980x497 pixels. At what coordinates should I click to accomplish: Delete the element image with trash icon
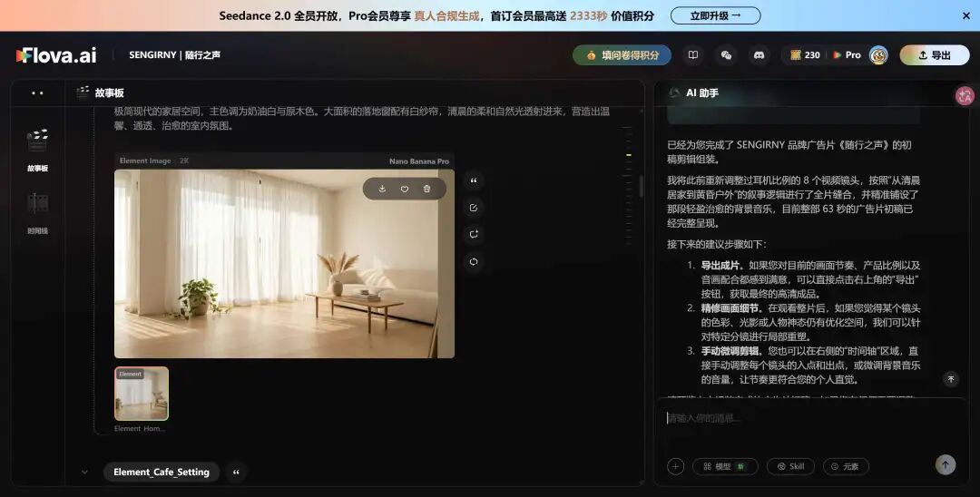(426, 189)
